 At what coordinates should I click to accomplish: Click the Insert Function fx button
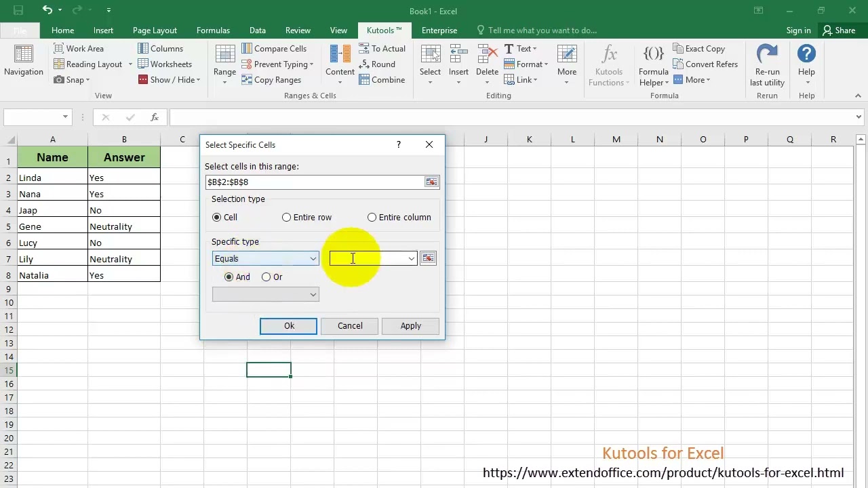point(155,117)
